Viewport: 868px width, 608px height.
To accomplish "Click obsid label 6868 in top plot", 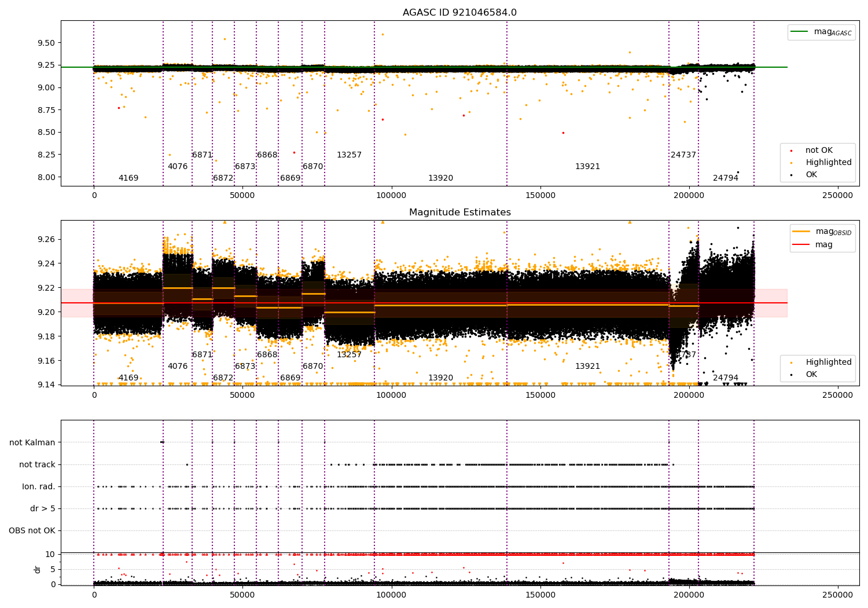I will (267, 155).
